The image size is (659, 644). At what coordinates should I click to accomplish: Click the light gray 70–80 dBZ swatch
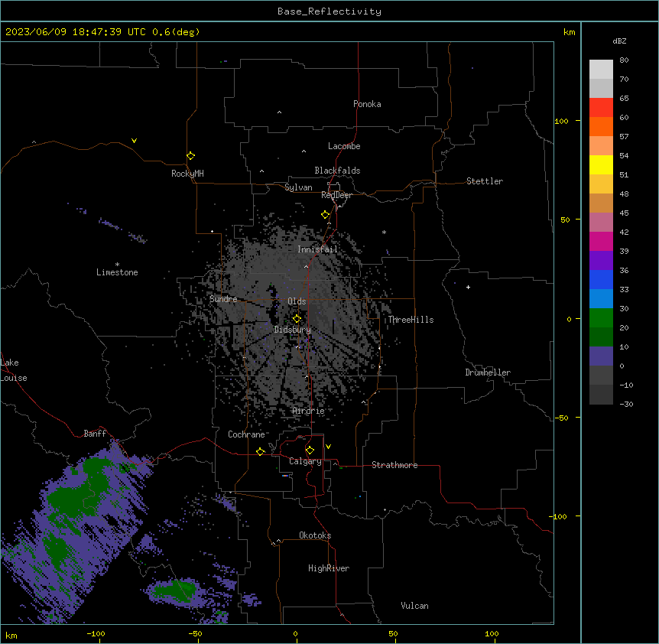click(601, 70)
